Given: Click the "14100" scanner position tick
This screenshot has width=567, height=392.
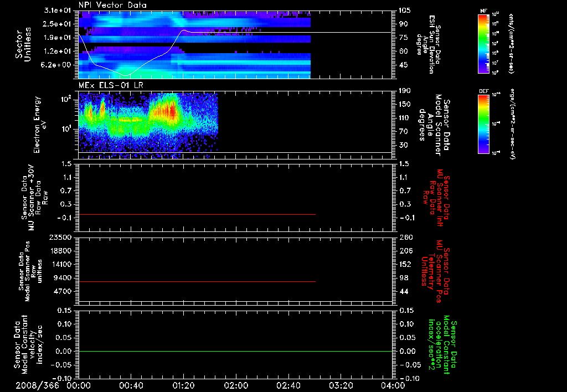Looking at the screenshot, I should [x=60, y=264].
